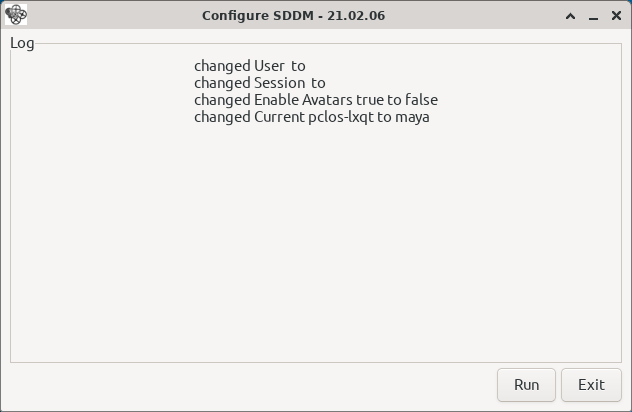Click 'pclos-lxqt' in the log text
This screenshot has height=412, width=632.
point(341,117)
